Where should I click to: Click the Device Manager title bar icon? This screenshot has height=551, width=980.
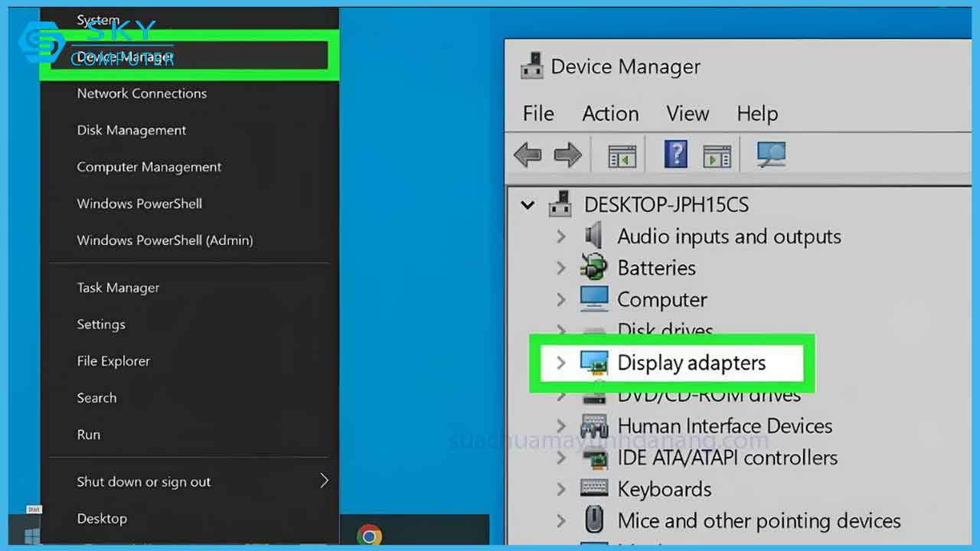tap(531, 66)
